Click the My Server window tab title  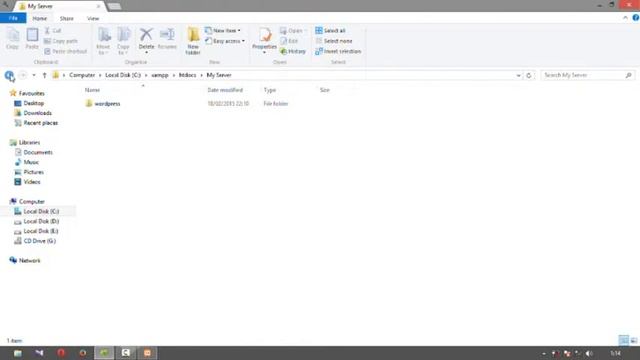coord(40,6)
